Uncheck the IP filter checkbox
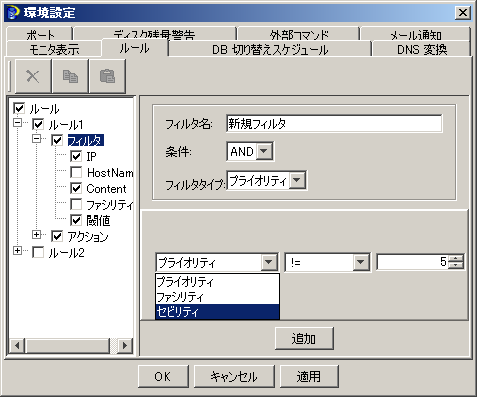The width and height of the screenshot is (477, 397). [x=76, y=156]
